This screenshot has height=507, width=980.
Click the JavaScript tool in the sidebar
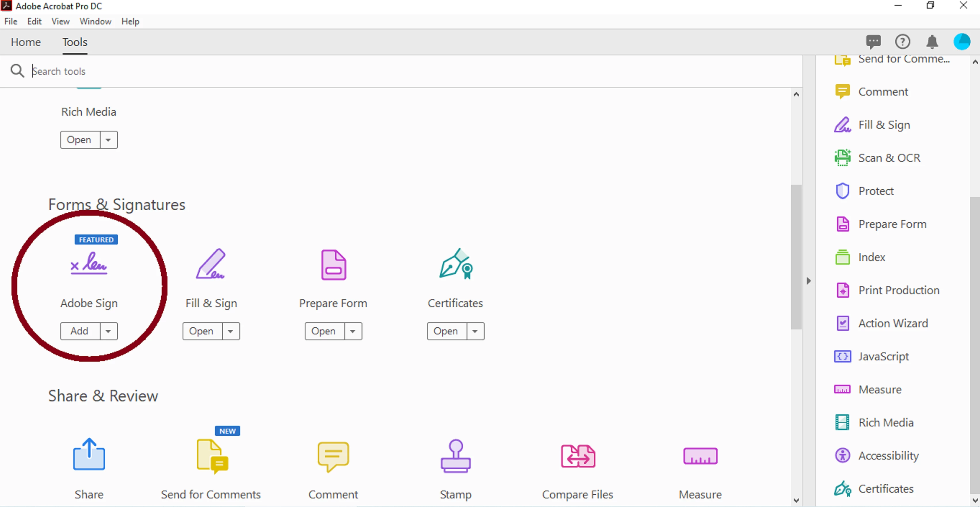pyautogui.click(x=883, y=356)
